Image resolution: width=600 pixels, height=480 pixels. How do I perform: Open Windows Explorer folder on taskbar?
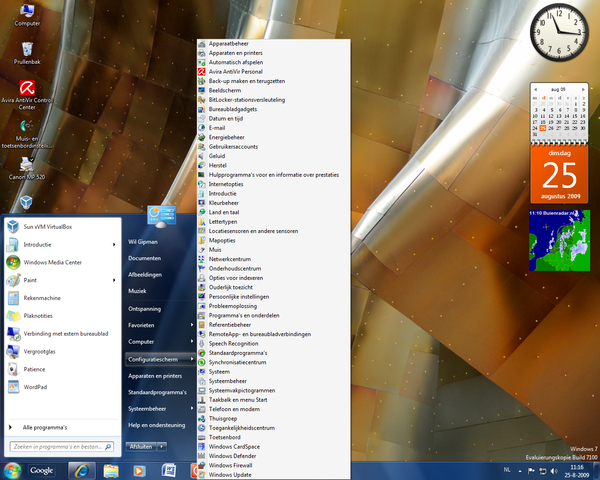111,471
